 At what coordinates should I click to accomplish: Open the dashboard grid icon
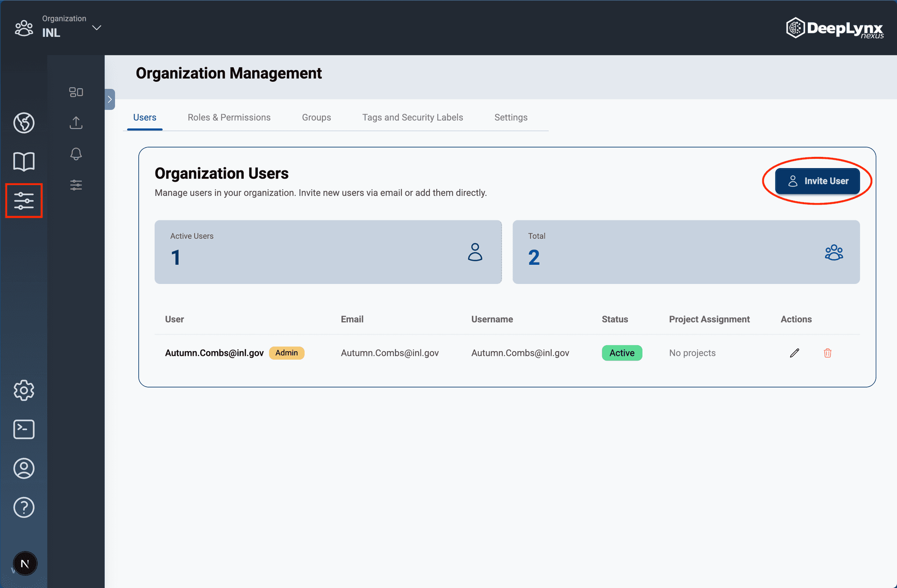[76, 92]
